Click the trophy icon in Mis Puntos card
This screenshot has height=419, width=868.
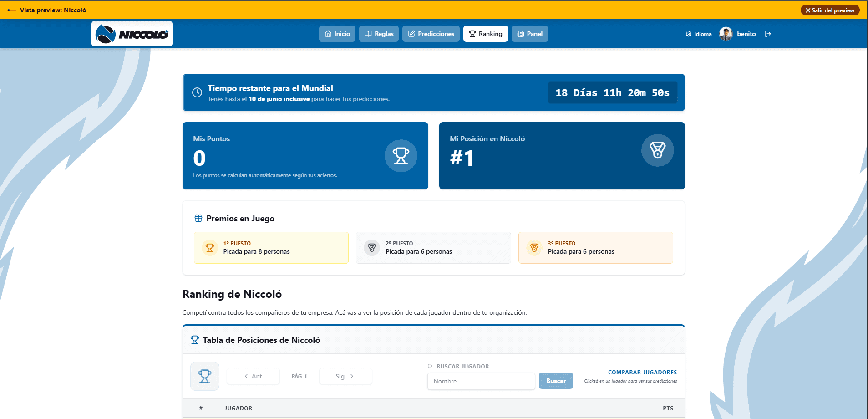(x=401, y=156)
